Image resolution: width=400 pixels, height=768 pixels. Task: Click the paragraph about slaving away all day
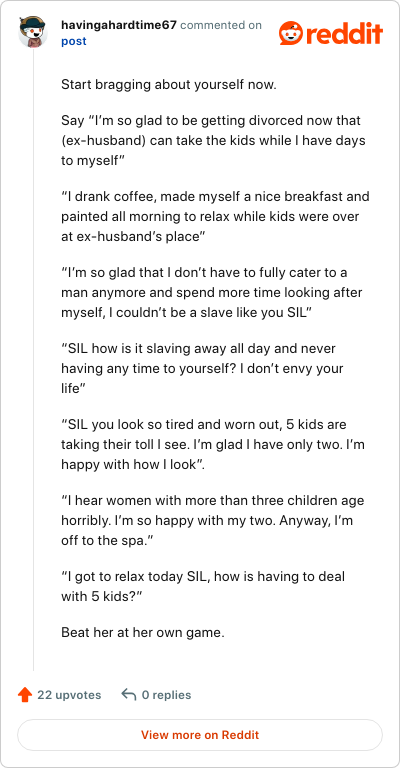pos(202,368)
